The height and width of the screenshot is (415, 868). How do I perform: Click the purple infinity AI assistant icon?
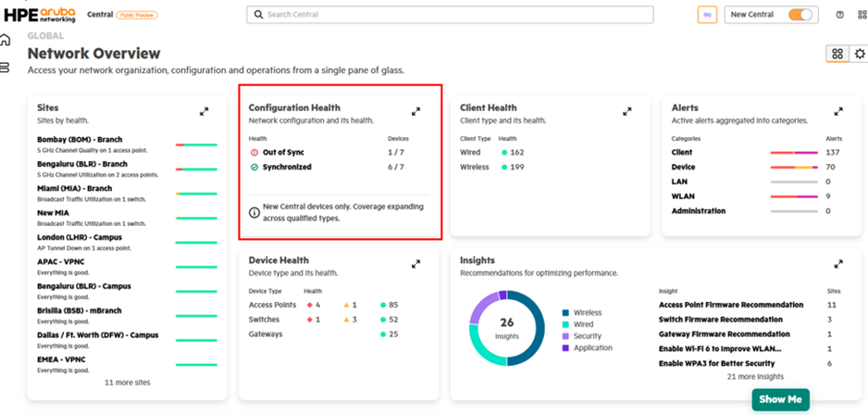point(707,15)
